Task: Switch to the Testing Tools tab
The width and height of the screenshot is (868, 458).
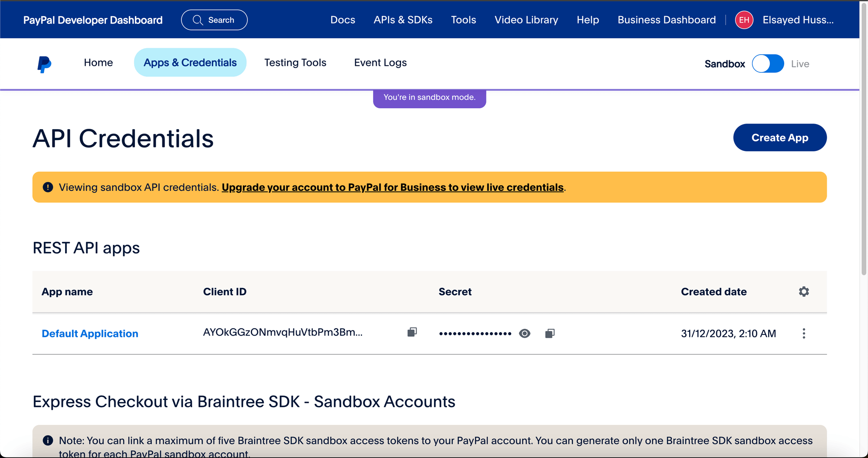Action: tap(295, 62)
